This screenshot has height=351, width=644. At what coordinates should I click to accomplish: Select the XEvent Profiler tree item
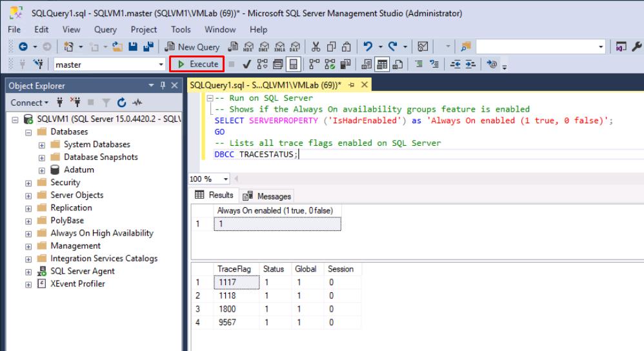pyautogui.click(x=77, y=284)
